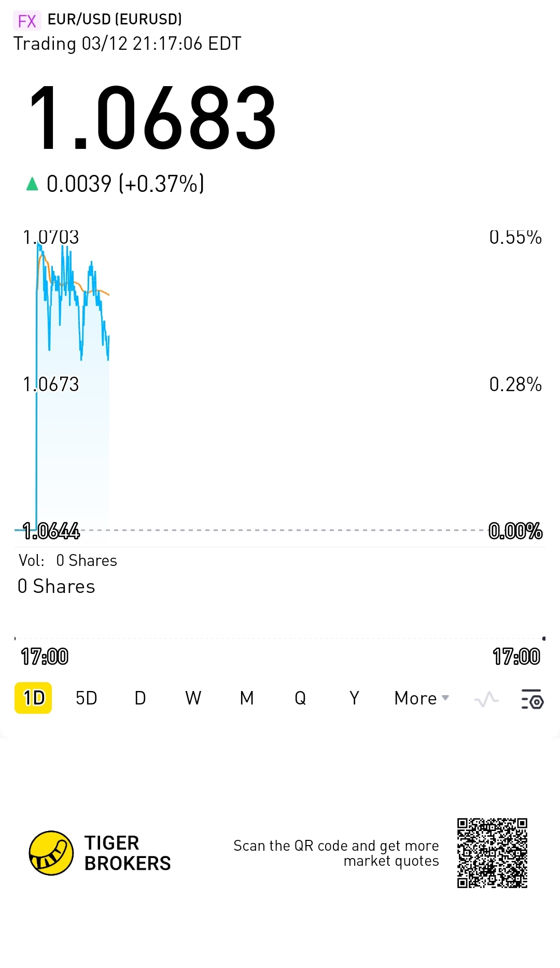Switch to the 5D timeframe tab
The image size is (560, 968).
[x=86, y=698]
